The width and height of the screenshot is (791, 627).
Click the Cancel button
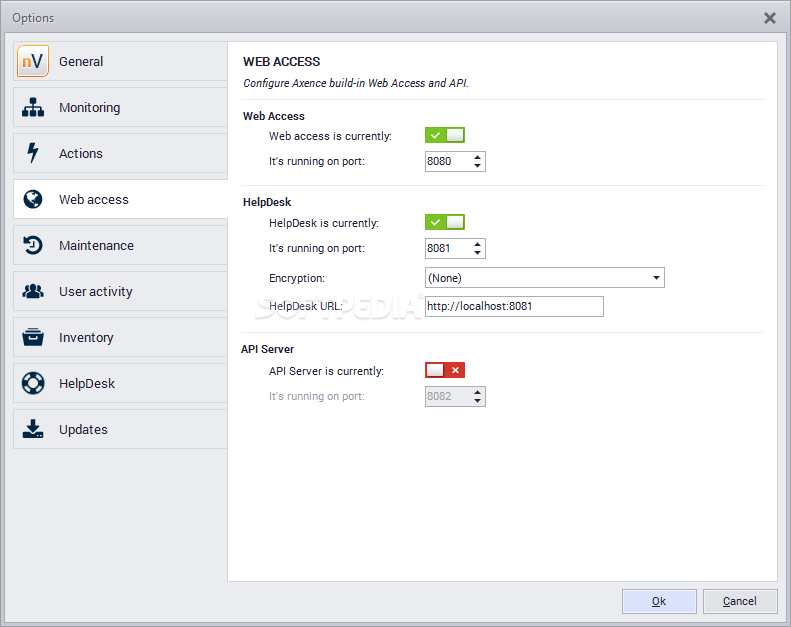pyautogui.click(x=740, y=601)
